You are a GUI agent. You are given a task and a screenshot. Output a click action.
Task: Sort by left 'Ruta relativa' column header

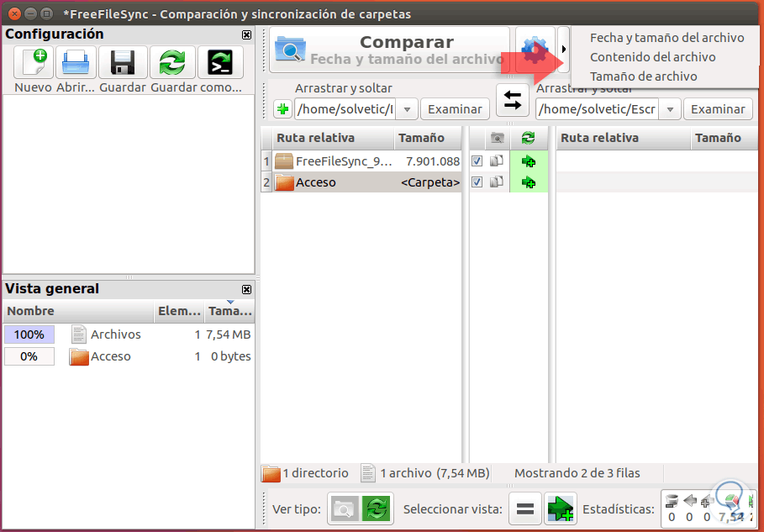[x=333, y=139]
